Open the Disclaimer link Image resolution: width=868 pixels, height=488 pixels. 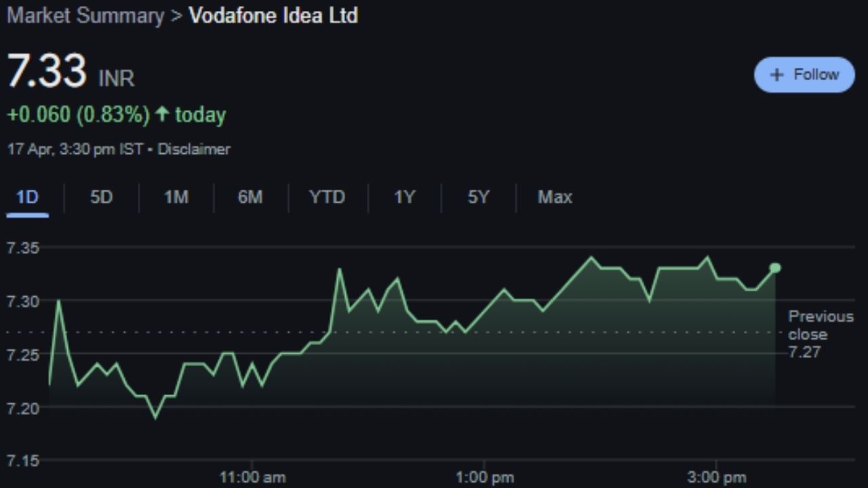point(194,149)
